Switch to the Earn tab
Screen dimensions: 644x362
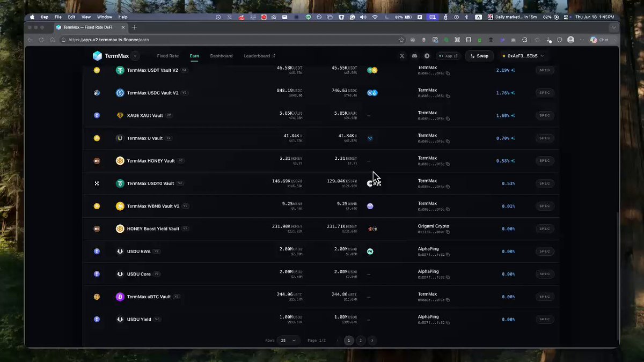tap(194, 56)
